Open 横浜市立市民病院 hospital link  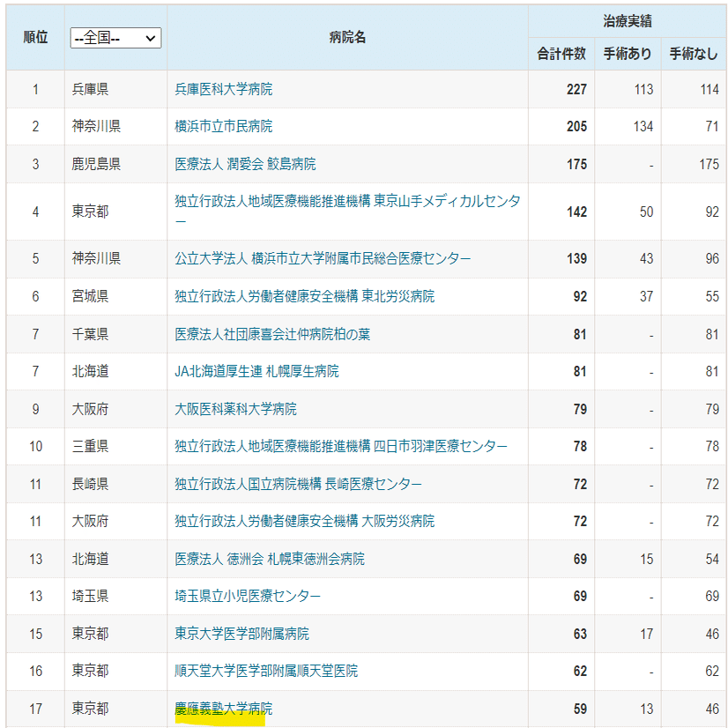[x=223, y=126]
